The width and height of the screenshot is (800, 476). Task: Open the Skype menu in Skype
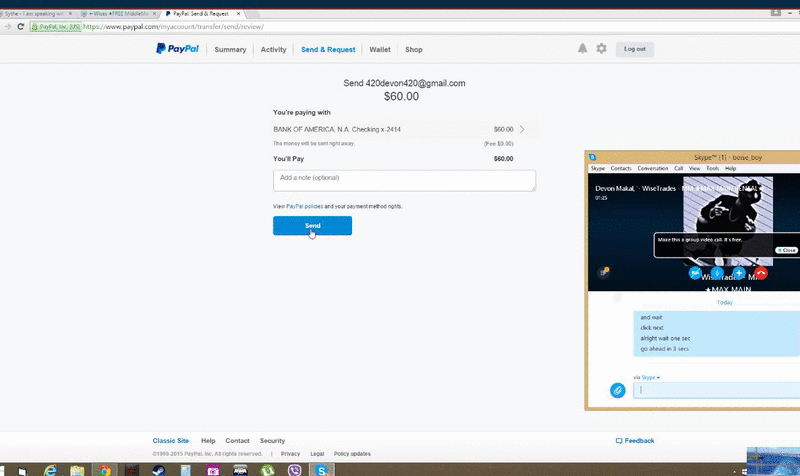pyautogui.click(x=597, y=168)
